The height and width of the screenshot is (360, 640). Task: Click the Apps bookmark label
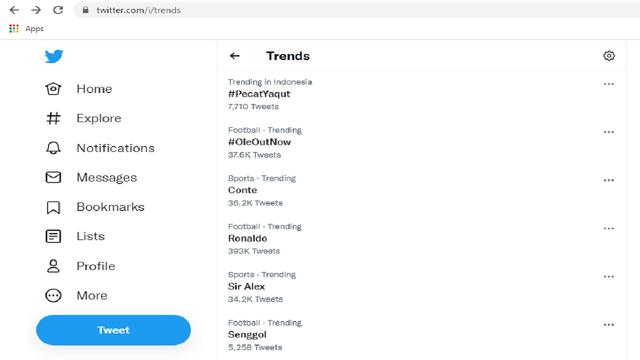click(x=34, y=29)
